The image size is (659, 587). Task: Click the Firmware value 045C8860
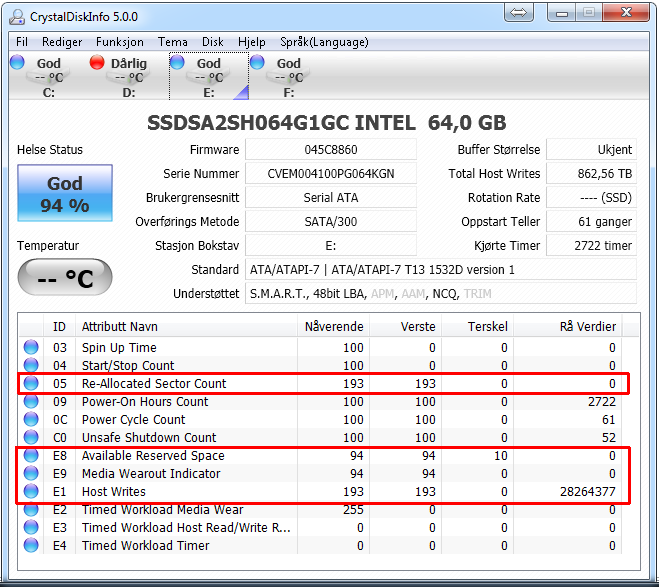coord(331,150)
